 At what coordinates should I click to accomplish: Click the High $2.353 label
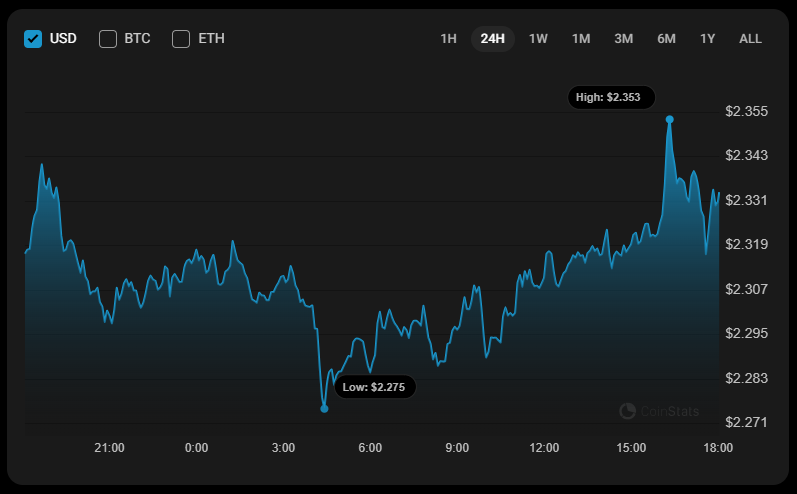(x=612, y=97)
